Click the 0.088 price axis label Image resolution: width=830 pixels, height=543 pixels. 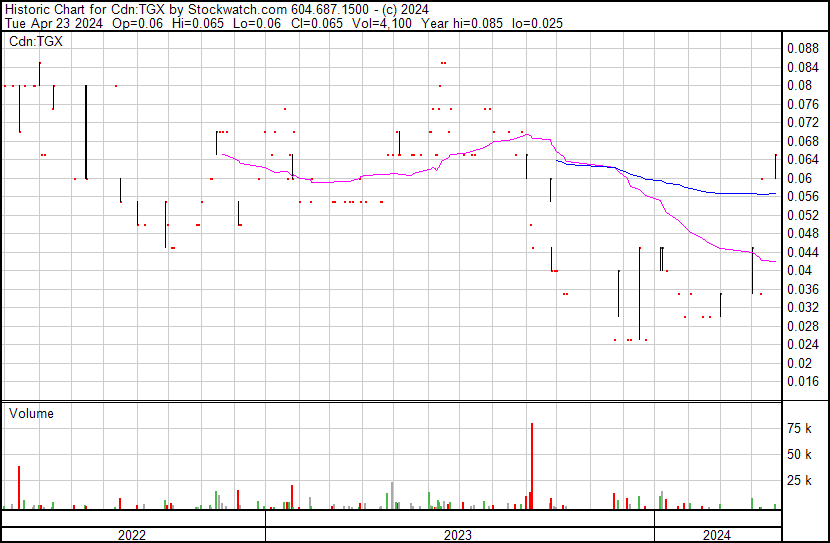802,48
